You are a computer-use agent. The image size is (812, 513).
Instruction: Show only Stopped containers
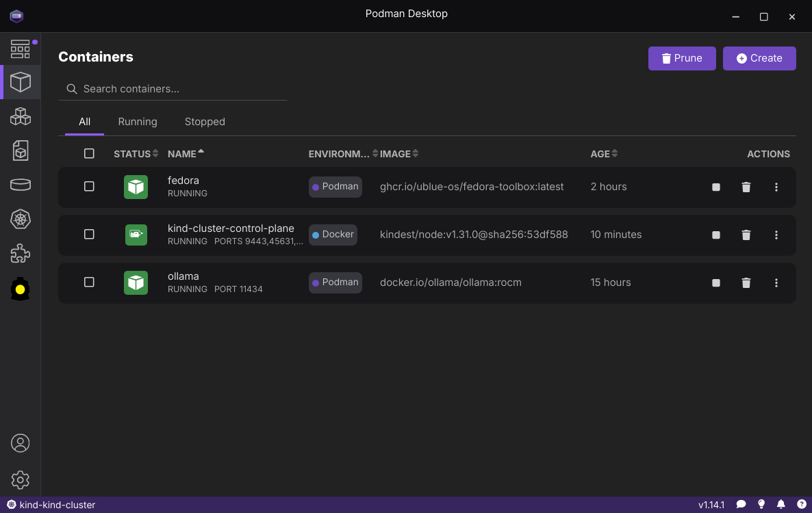point(204,121)
